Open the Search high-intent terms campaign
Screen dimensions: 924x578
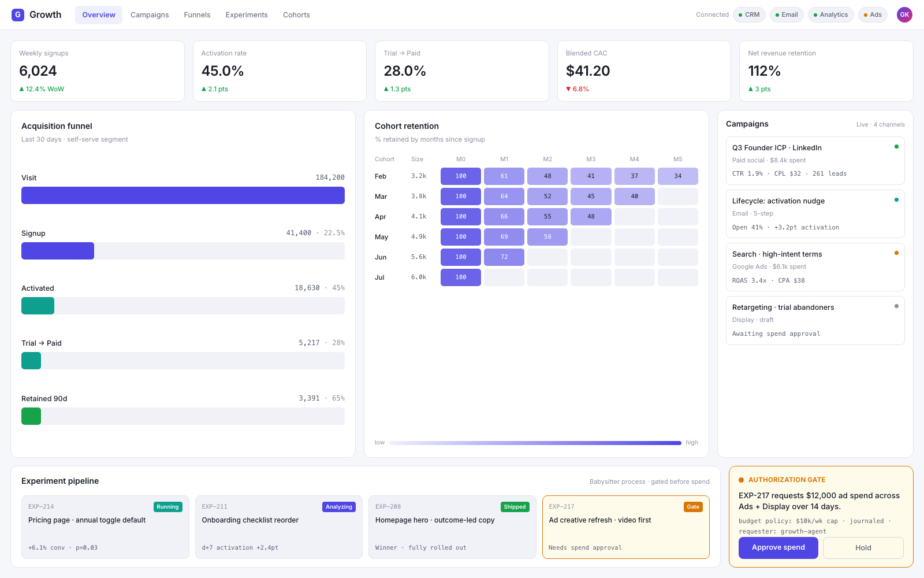click(815, 267)
